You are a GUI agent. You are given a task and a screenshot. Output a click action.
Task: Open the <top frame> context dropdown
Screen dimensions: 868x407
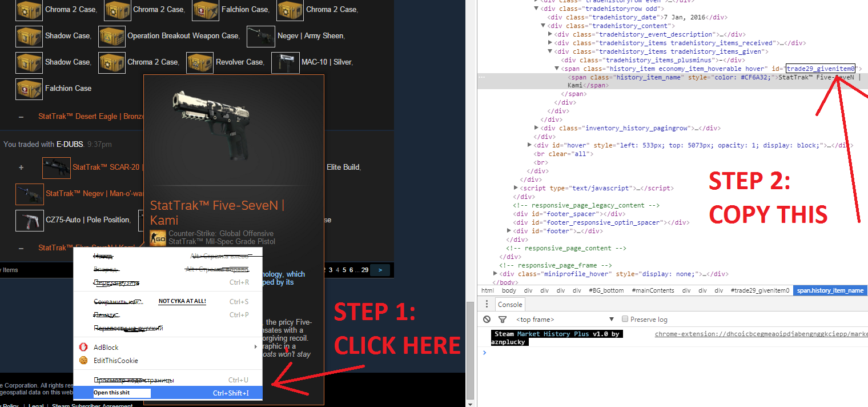click(x=565, y=320)
